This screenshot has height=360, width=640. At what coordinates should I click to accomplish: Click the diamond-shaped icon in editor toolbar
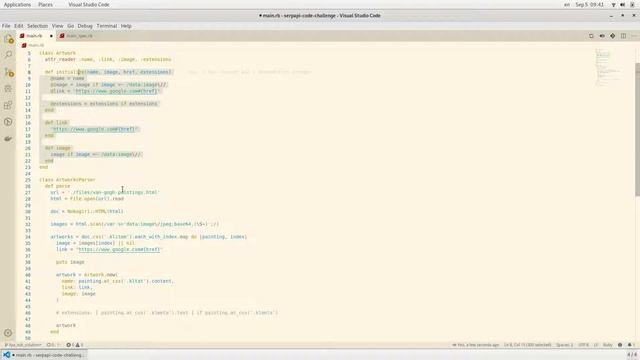(613, 36)
